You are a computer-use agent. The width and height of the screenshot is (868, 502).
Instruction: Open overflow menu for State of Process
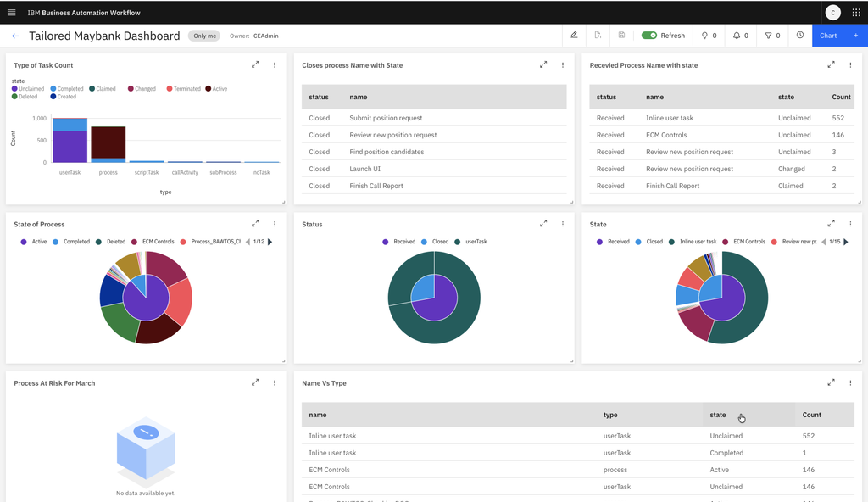click(275, 224)
